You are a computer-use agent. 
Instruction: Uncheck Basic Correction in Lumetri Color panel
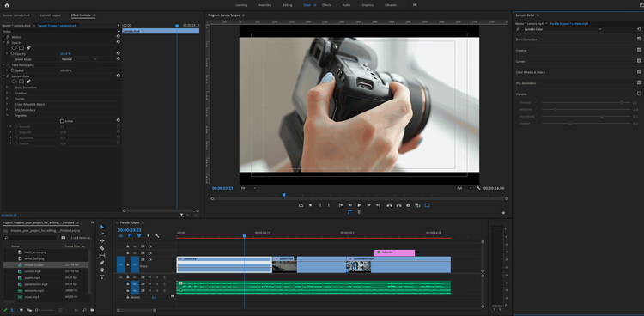639,39
